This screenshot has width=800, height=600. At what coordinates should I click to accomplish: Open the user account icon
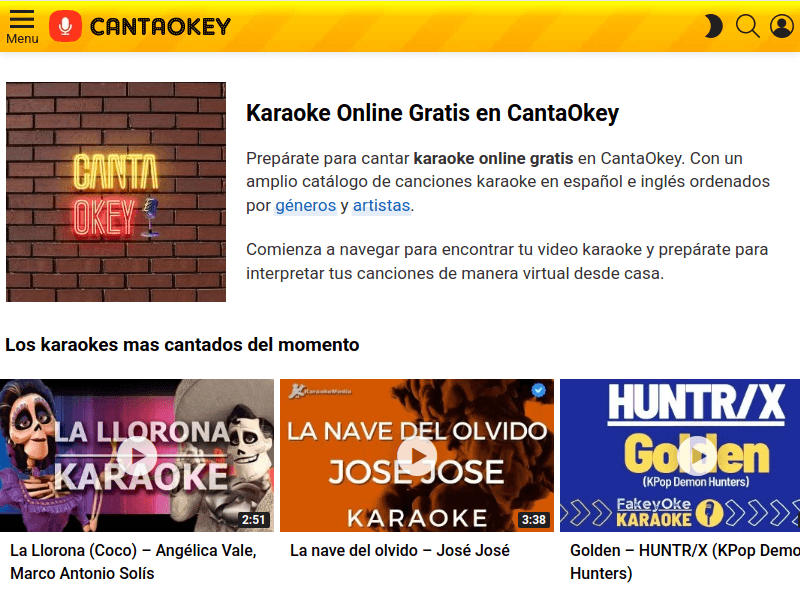[782, 26]
